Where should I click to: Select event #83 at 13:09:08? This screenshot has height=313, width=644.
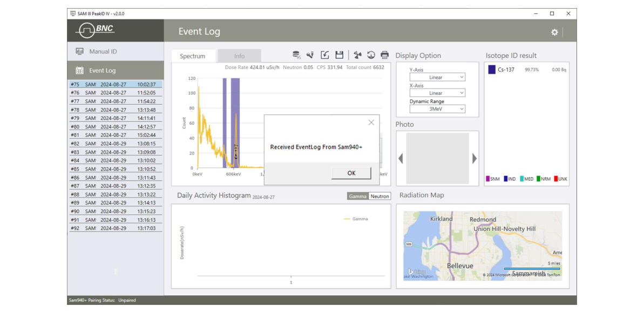pos(116,152)
